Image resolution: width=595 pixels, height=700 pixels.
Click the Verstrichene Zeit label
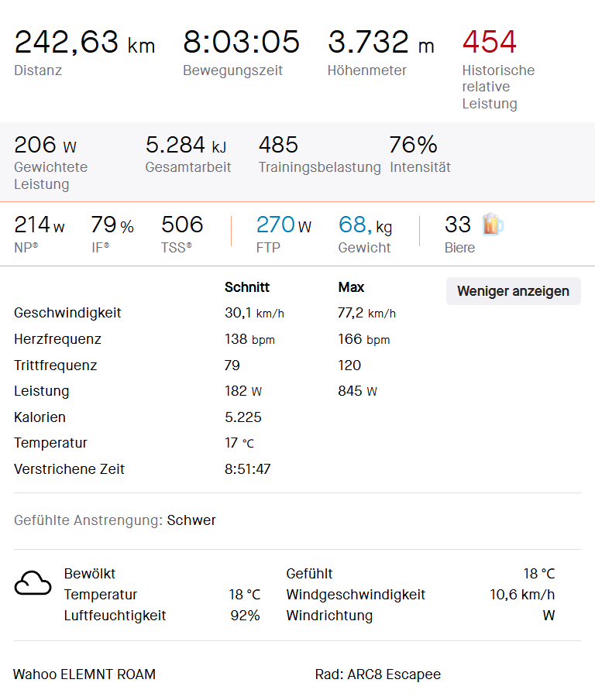tap(69, 469)
